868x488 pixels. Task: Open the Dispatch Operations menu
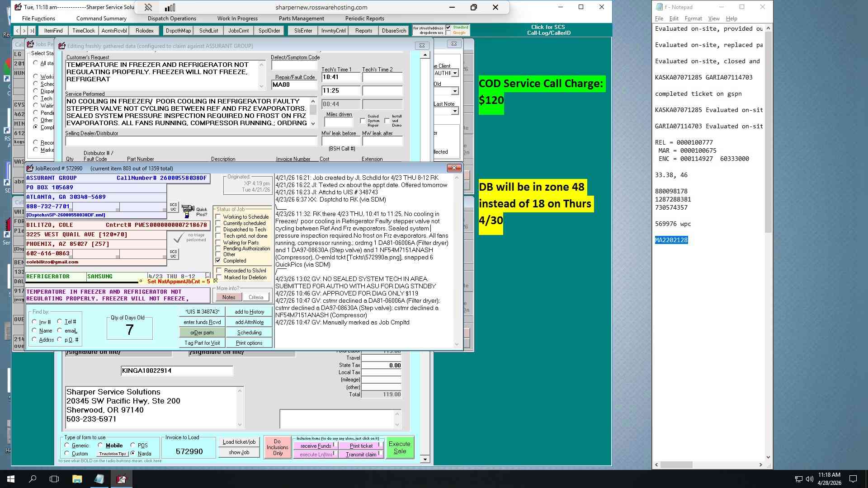point(172,19)
